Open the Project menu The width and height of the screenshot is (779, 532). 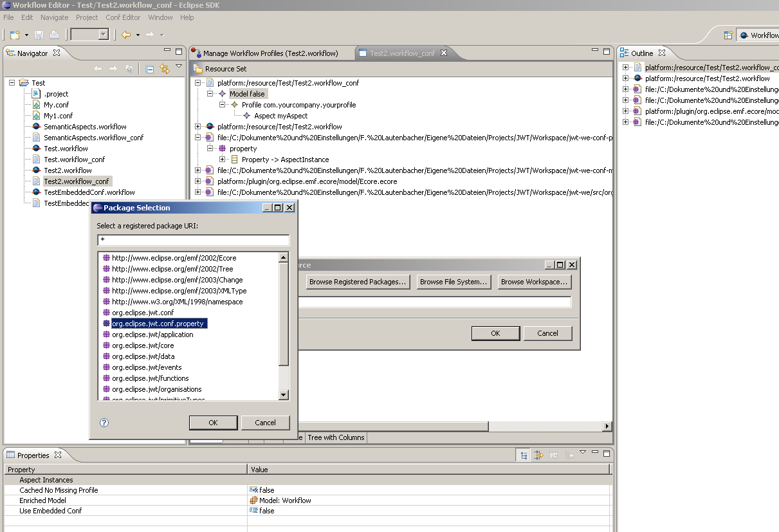(87, 17)
